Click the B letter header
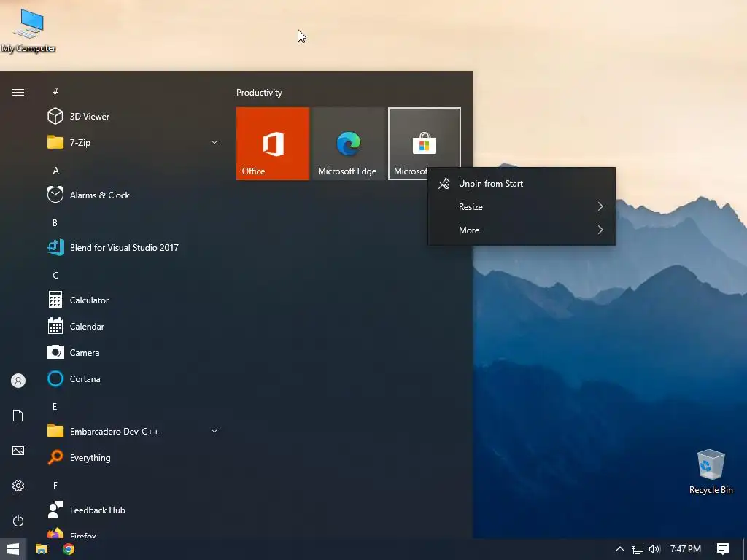 point(55,222)
